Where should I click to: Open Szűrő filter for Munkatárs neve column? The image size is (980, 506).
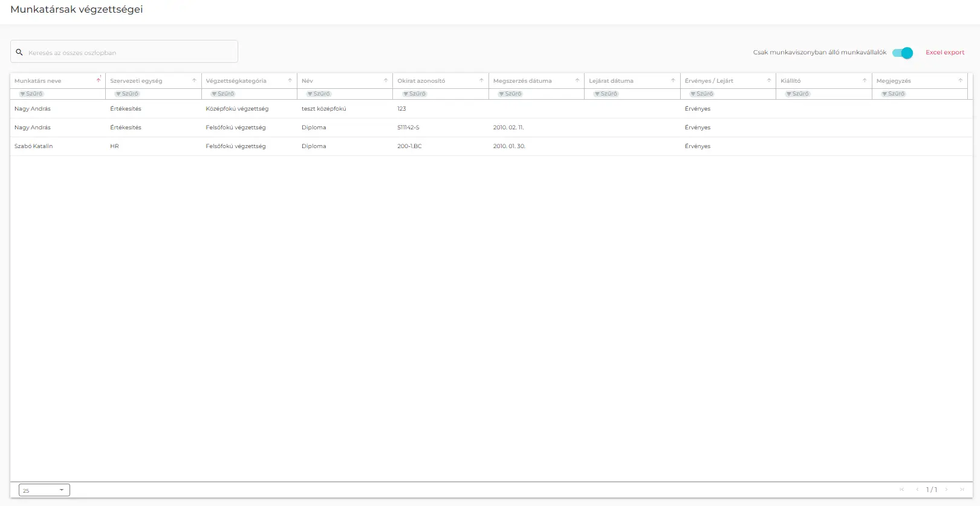coord(31,94)
